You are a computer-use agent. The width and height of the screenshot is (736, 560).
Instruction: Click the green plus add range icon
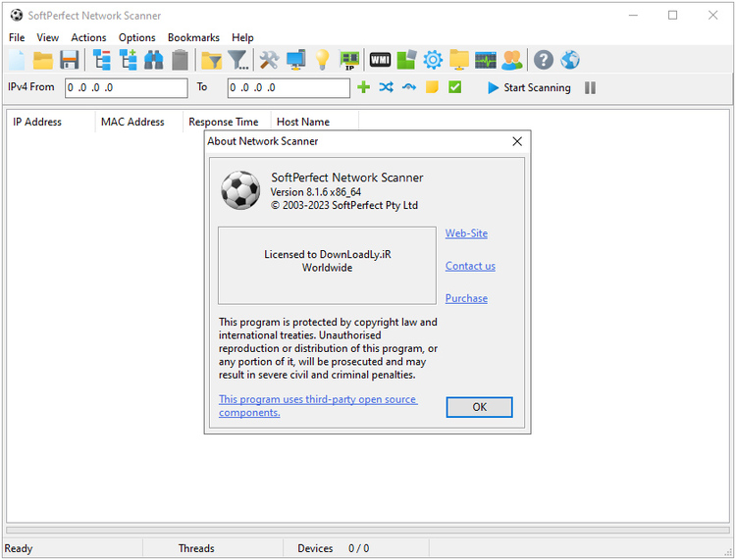coord(363,87)
